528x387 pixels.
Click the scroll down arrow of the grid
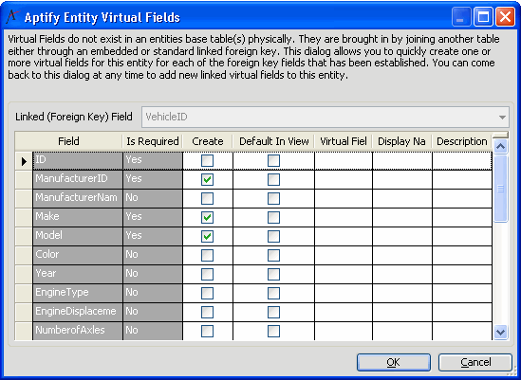click(x=501, y=332)
